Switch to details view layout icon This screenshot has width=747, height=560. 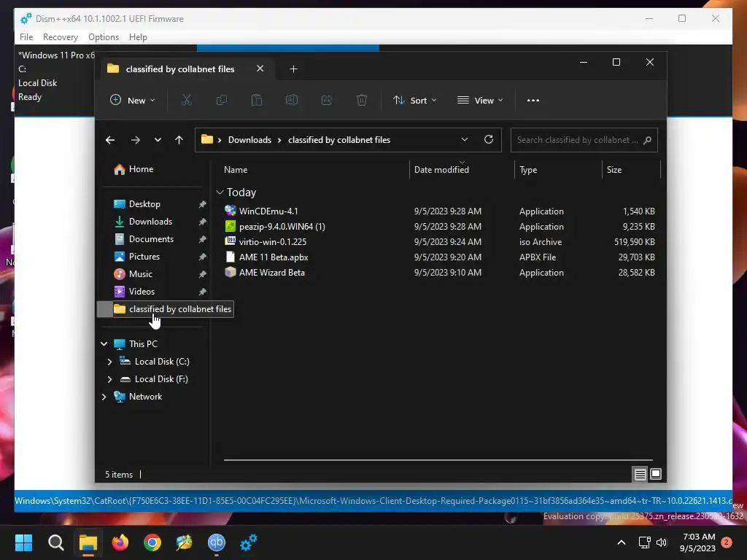click(x=640, y=474)
